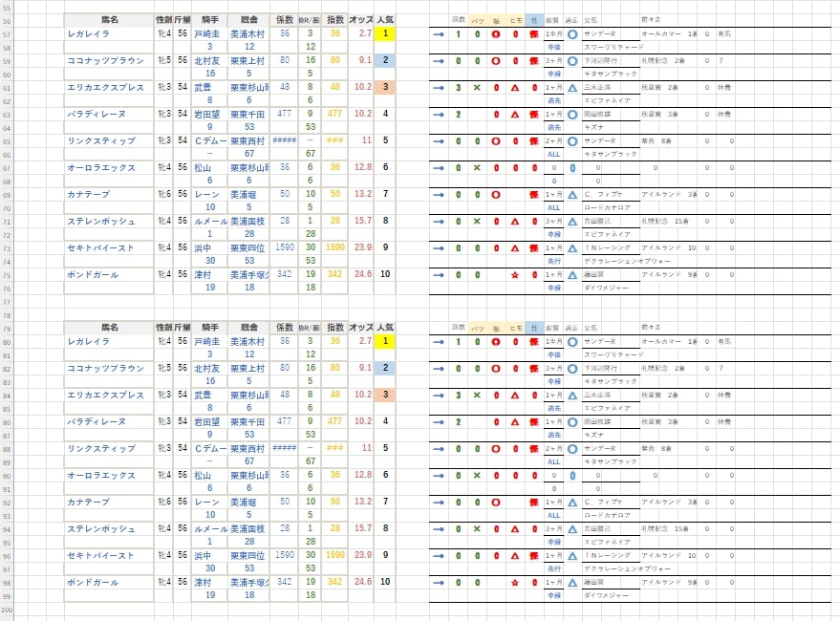This screenshot has height=621, width=840.
Task: Select the ボンドガール cell in row 75
Action: pyautogui.click(x=108, y=274)
